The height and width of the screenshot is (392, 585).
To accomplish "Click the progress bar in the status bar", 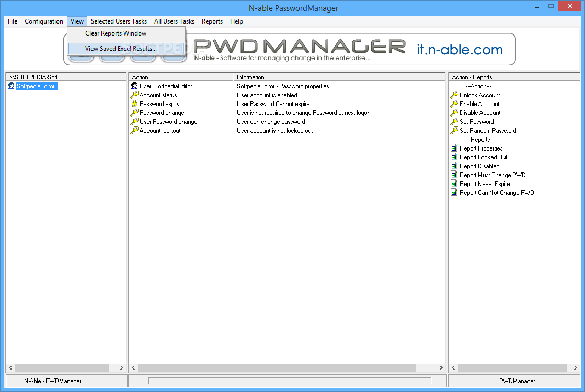I will (290, 381).
